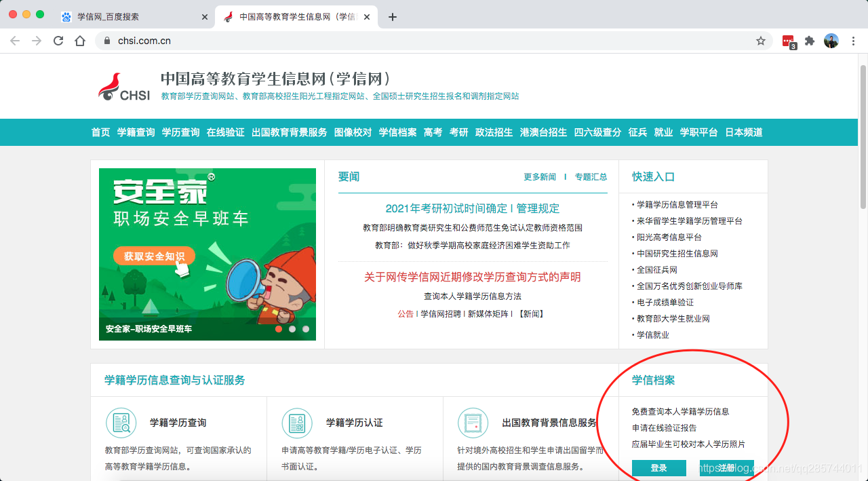Open 更多新闻 link
868x481 pixels.
tap(540, 177)
